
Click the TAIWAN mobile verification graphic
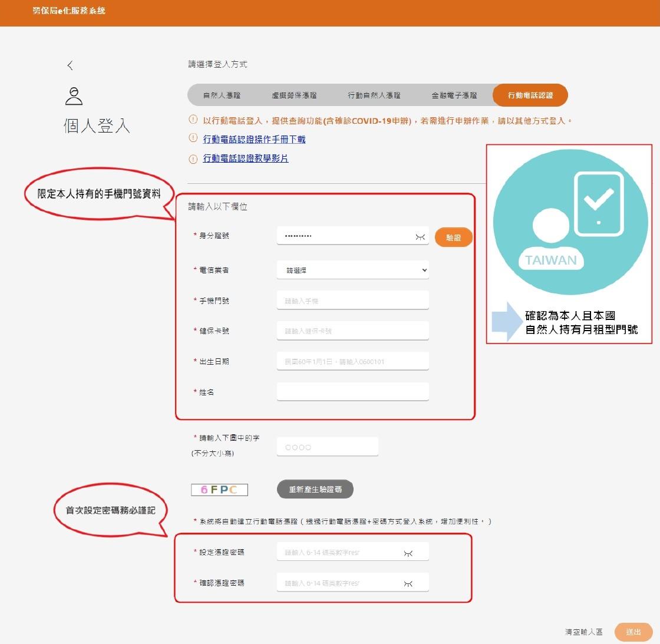click(570, 222)
